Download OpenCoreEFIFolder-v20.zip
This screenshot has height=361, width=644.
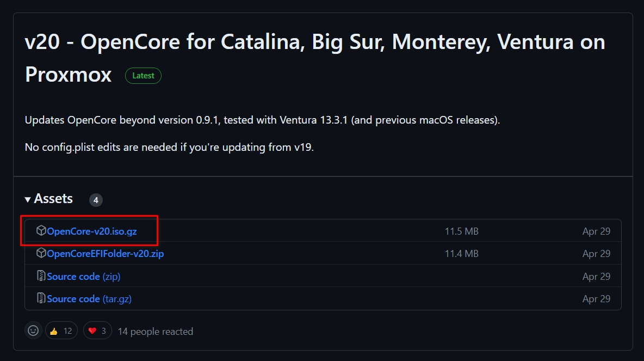coord(105,254)
